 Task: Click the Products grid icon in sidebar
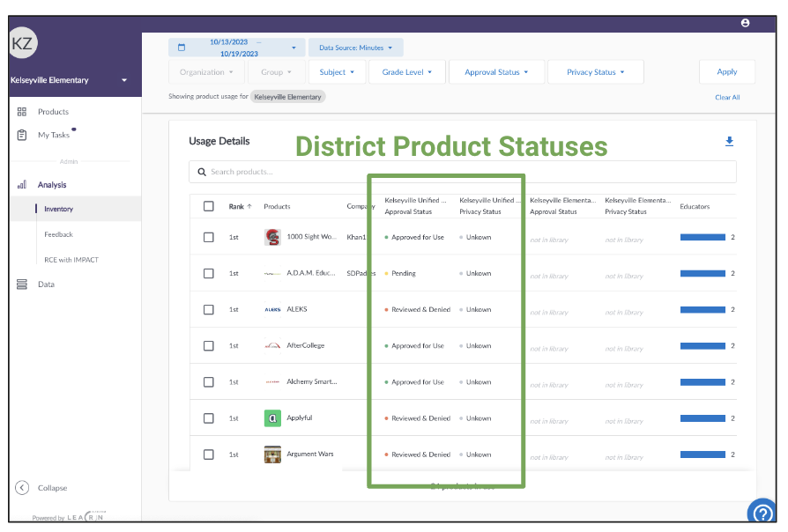pos(22,112)
